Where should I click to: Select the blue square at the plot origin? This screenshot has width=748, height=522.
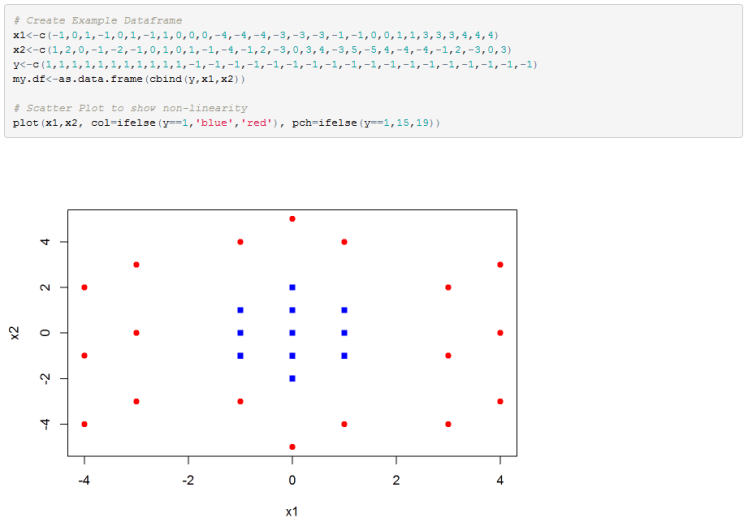click(292, 333)
